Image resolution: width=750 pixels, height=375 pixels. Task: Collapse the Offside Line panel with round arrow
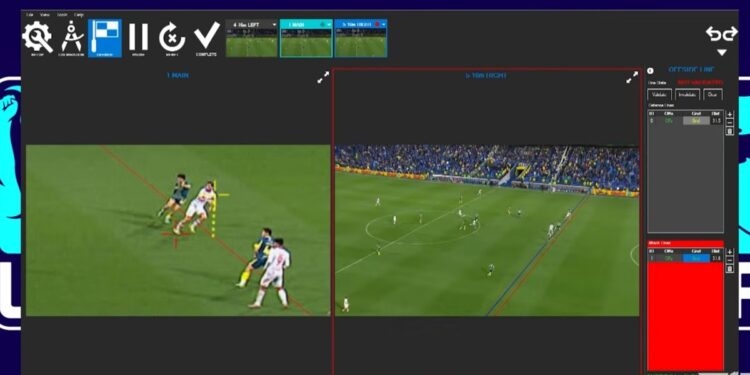pyautogui.click(x=651, y=71)
